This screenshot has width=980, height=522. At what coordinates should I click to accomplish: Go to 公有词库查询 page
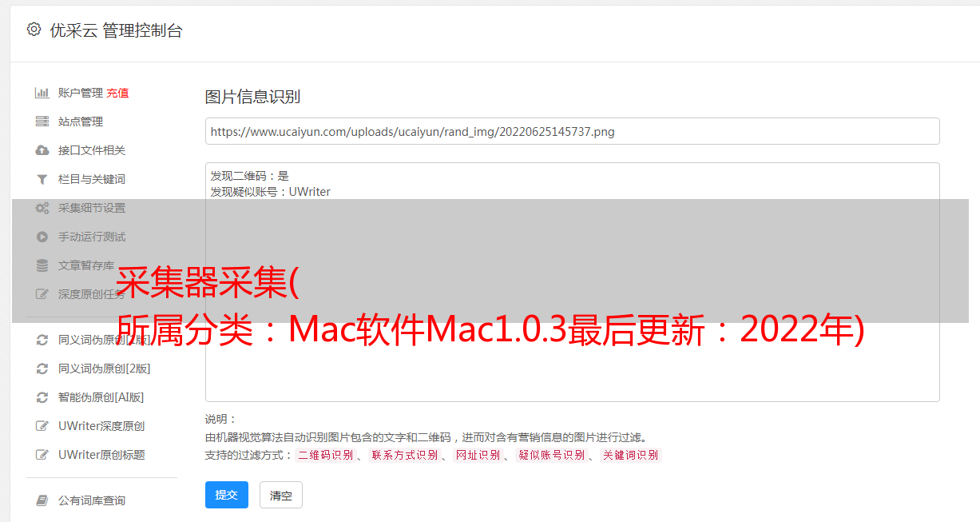[93, 500]
